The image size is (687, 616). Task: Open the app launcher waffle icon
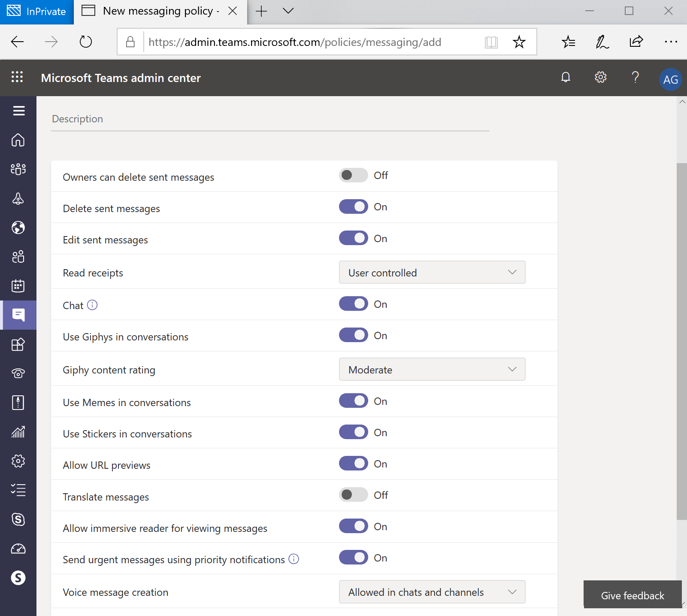pyautogui.click(x=17, y=77)
